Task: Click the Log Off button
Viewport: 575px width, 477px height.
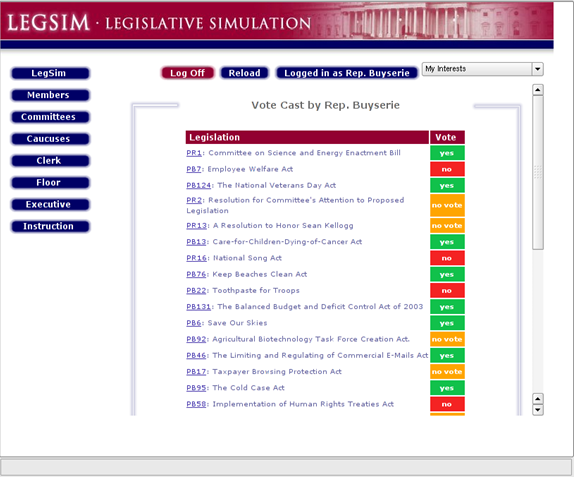Action: (x=187, y=73)
